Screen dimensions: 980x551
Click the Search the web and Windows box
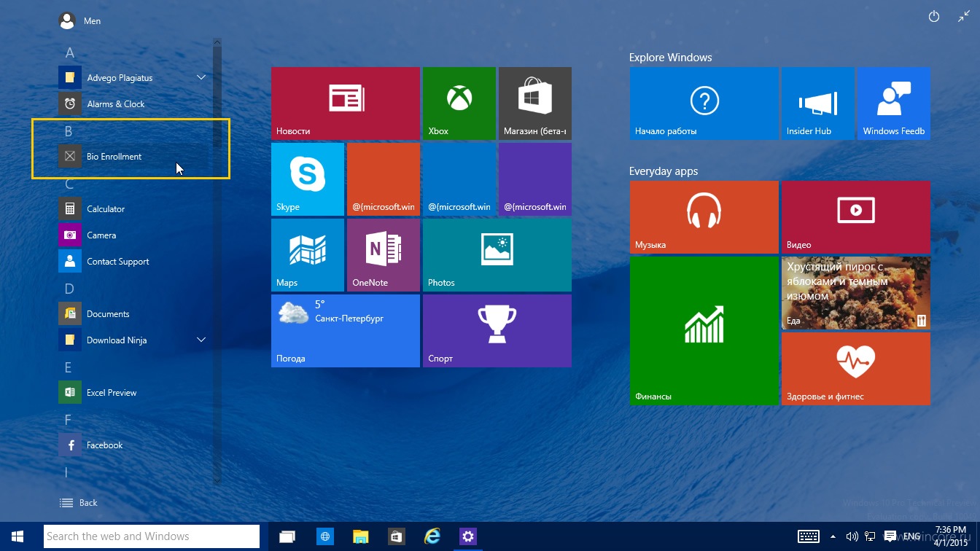pyautogui.click(x=152, y=536)
